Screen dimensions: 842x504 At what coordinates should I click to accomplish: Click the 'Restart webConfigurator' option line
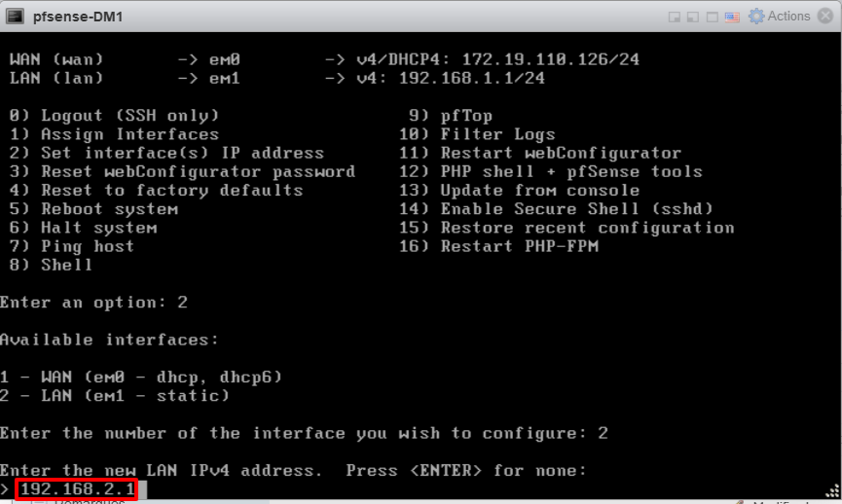(x=560, y=153)
